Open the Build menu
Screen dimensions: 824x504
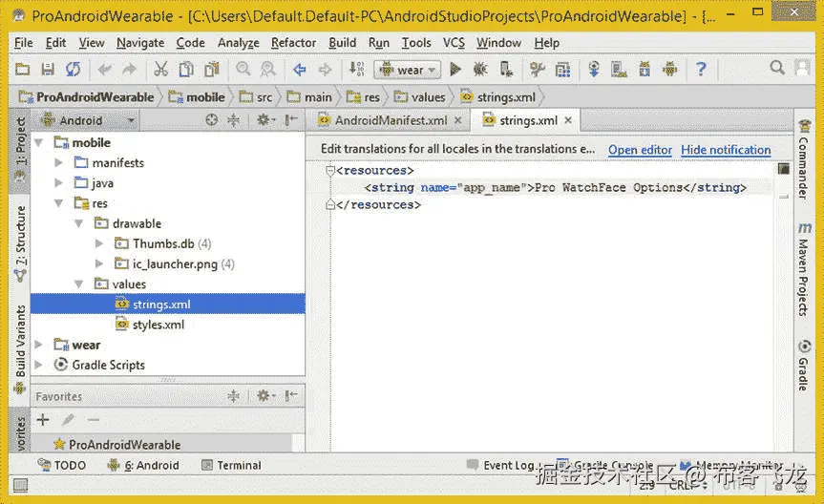tap(343, 43)
